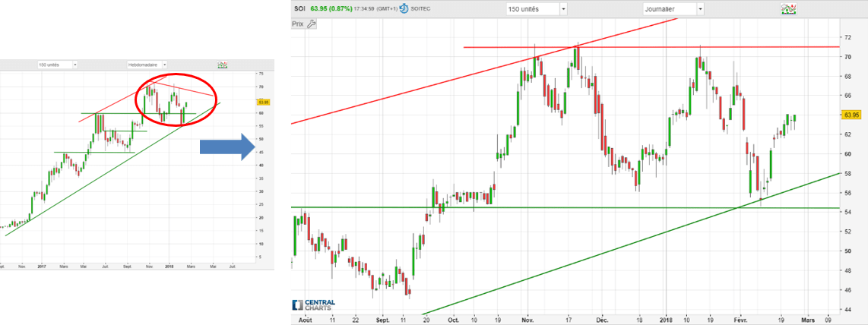
Task: Click the Déc. label on the daily time axis
Action: point(601,320)
